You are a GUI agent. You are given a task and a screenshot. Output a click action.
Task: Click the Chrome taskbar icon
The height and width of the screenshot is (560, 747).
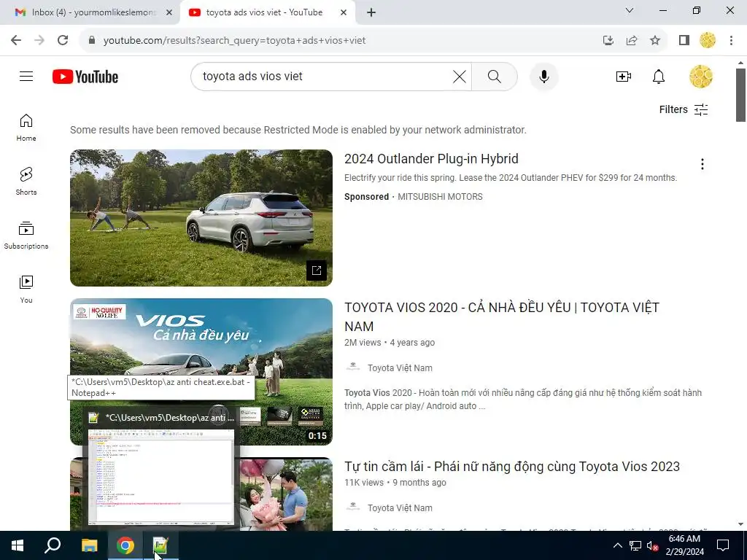click(x=125, y=545)
